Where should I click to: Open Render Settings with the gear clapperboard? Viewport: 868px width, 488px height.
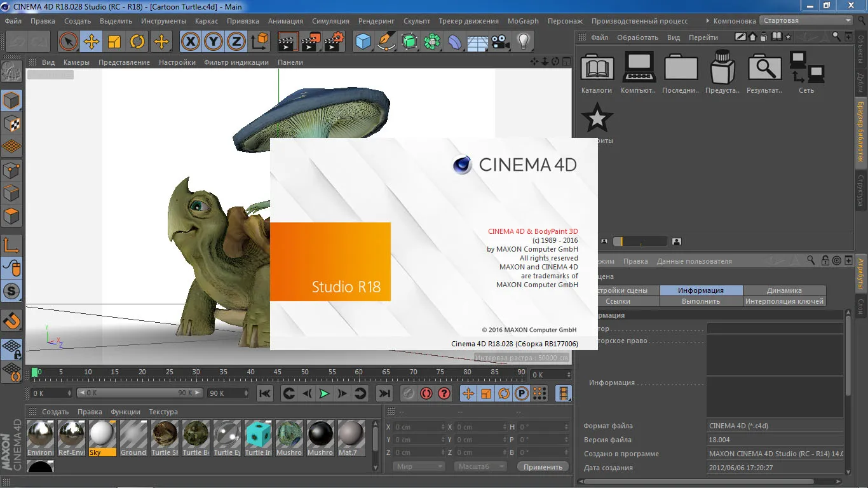334,42
